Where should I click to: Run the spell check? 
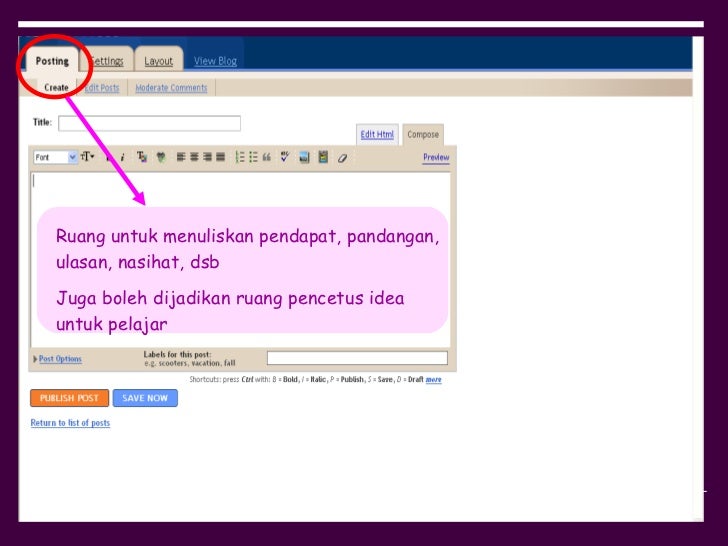tap(285, 157)
